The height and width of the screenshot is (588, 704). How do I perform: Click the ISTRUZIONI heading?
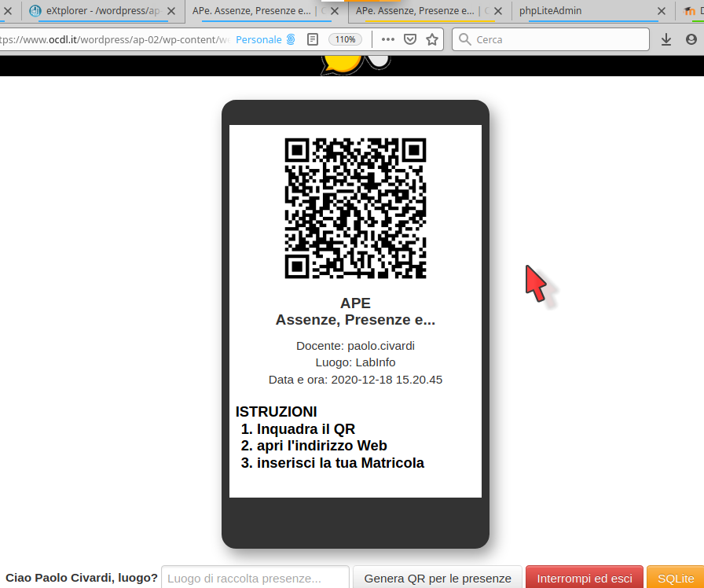(276, 411)
